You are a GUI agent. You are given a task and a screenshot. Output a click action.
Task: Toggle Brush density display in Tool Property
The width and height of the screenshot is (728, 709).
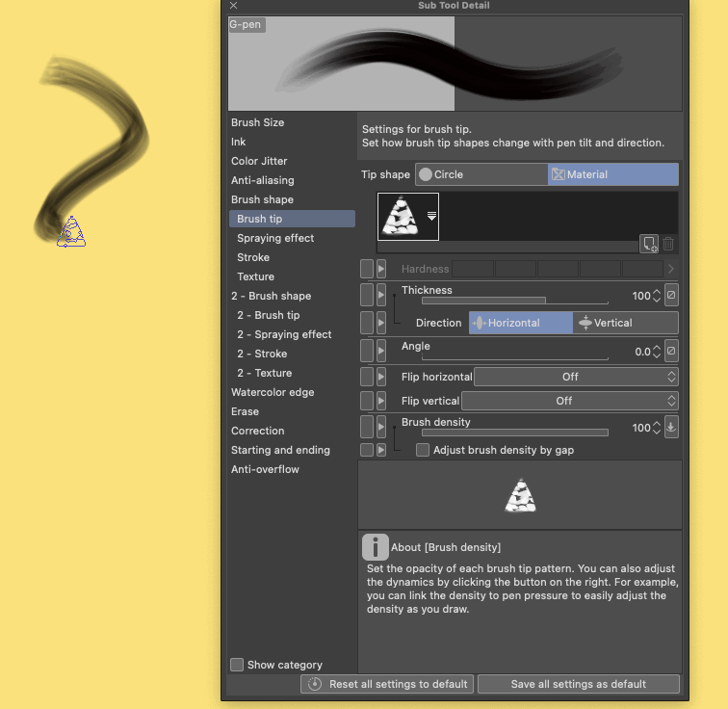tap(367, 427)
